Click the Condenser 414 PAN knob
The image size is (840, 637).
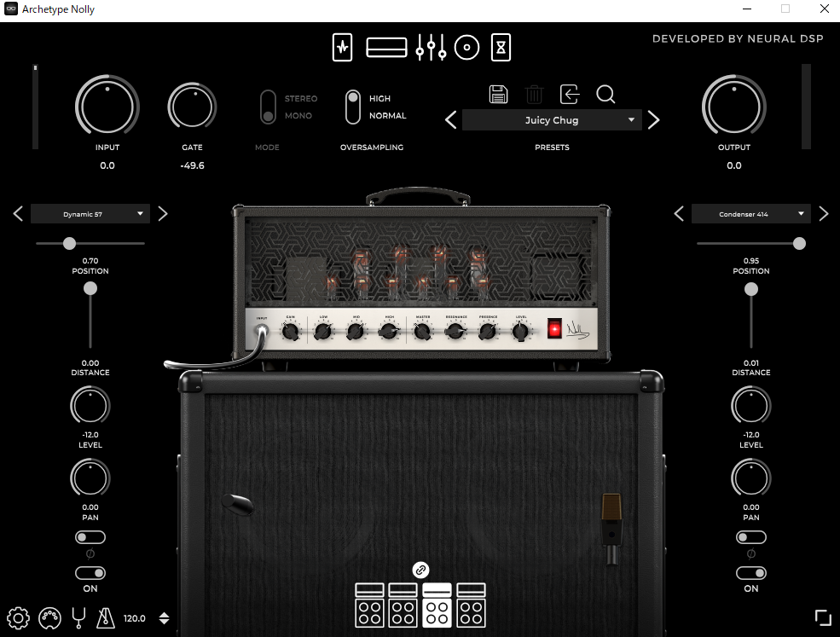[751, 478]
